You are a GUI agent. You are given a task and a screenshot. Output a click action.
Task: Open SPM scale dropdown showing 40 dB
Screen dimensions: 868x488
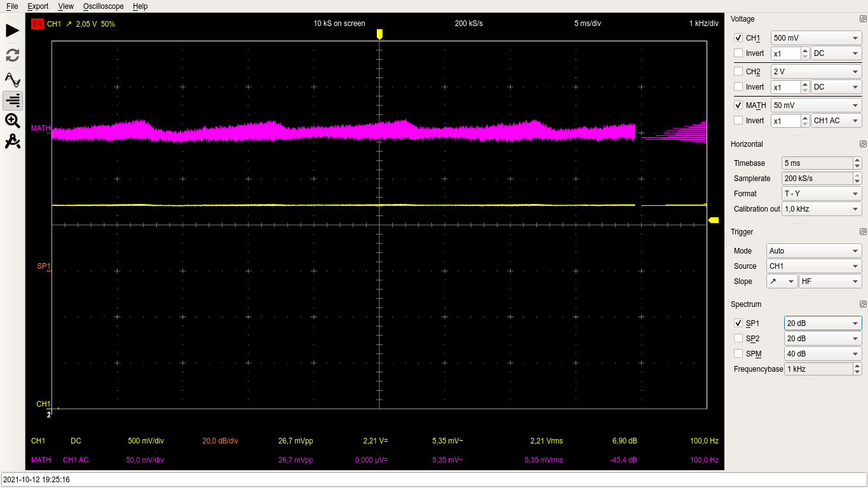point(823,354)
